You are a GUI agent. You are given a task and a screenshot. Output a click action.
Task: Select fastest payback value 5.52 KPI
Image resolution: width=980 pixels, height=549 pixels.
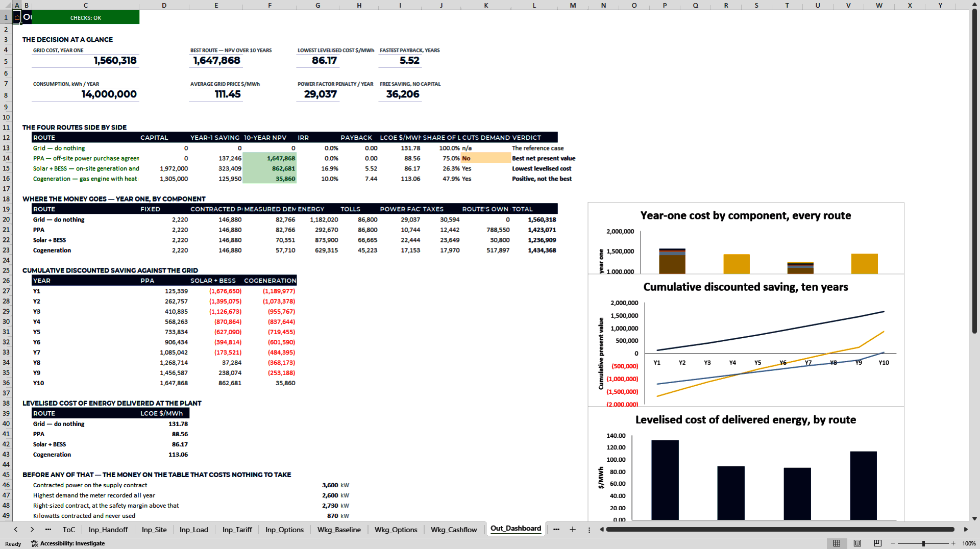tap(400, 61)
